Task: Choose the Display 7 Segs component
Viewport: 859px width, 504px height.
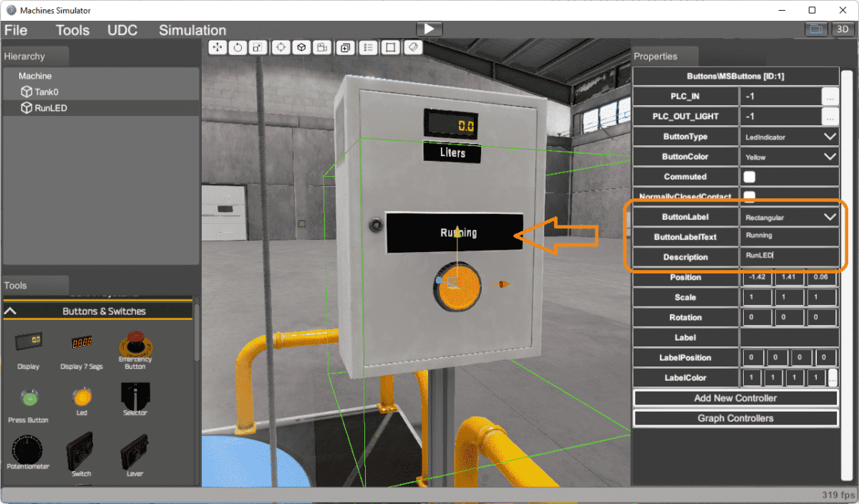Action: pos(81,347)
